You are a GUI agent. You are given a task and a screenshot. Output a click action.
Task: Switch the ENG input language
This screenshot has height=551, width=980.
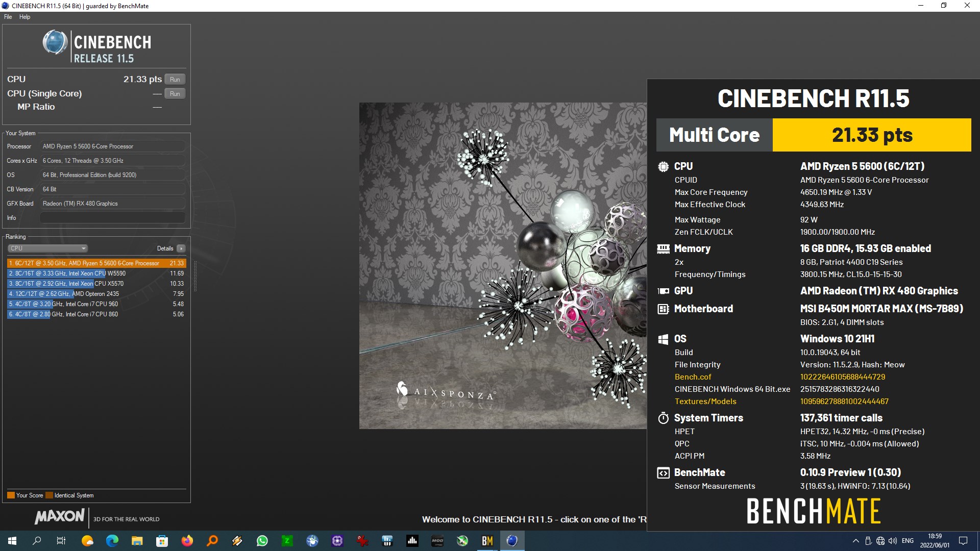(908, 541)
